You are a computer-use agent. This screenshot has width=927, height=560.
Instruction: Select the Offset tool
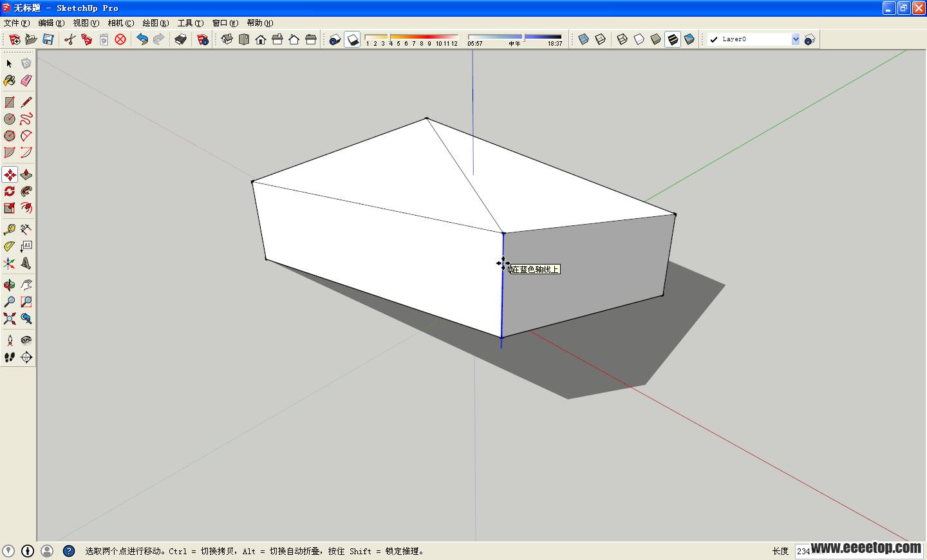(26, 208)
